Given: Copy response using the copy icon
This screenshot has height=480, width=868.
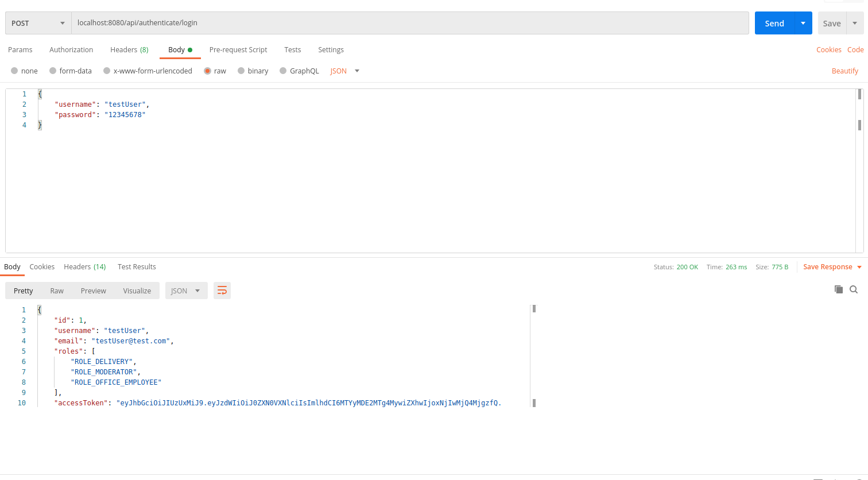Looking at the screenshot, I should click(839, 289).
